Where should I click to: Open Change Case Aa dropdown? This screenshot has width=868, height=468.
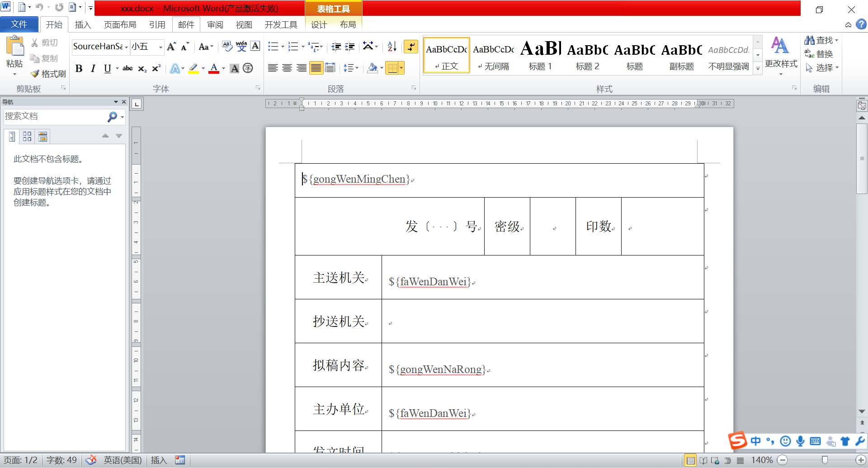(x=206, y=47)
